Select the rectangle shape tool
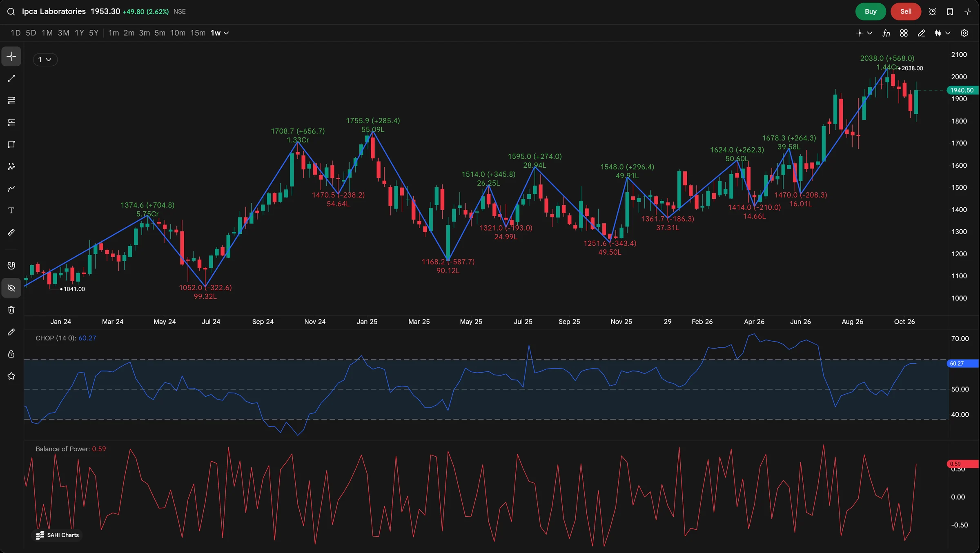Viewport: 980px width, 553px height. pyautogui.click(x=11, y=144)
